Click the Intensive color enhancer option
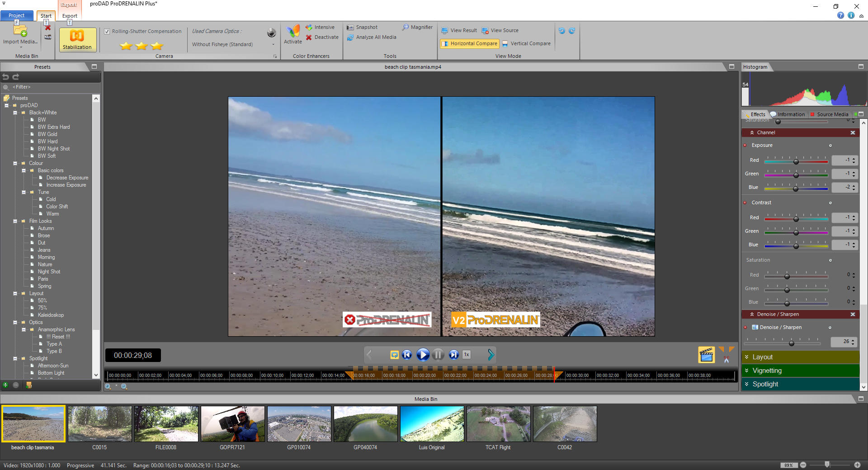Image resolution: width=868 pixels, height=470 pixels. (x=320, y=27)
